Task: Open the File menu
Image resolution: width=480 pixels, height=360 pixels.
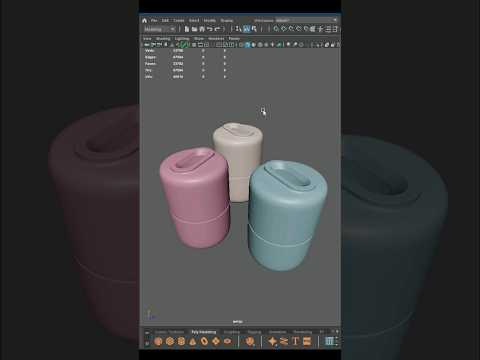Action: 154,20
